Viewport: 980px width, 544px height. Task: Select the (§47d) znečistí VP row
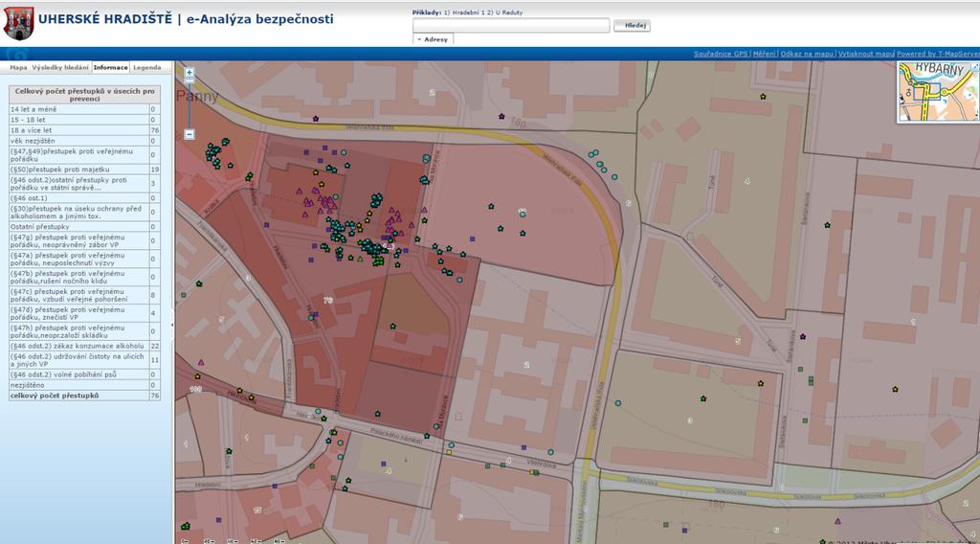[x=84, y=313]
